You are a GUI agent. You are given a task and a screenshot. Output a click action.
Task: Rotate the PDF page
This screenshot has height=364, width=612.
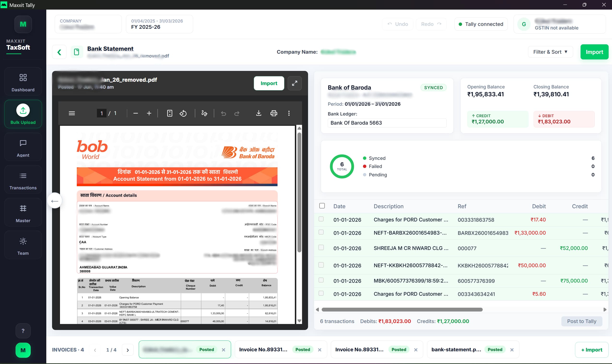coord(183,113)
